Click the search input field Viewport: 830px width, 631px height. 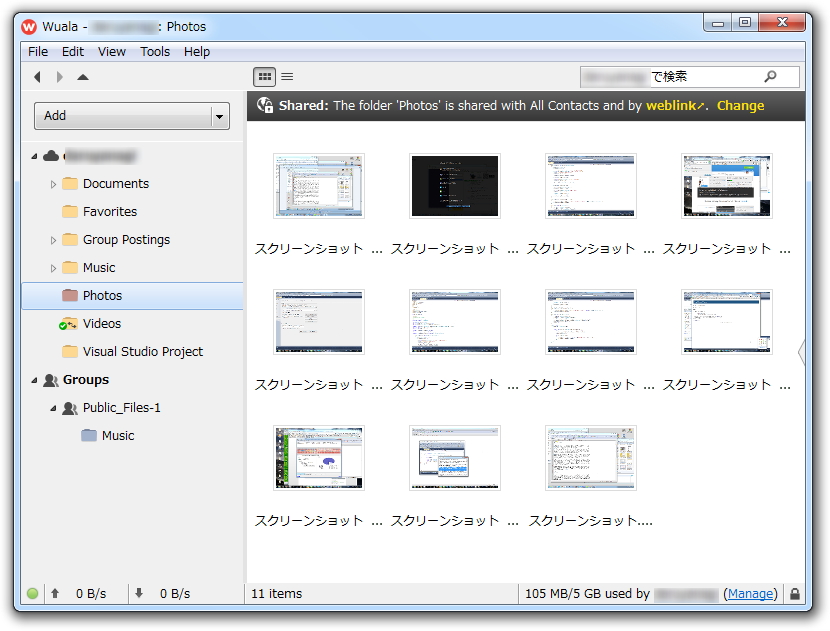coord(690,77)
